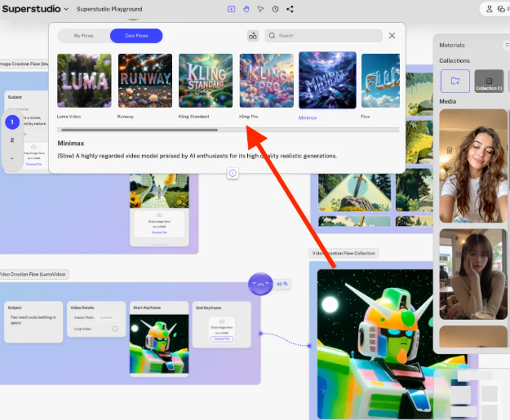This screenshot has width=510, height=420.
Task: Click the add frame icon in toolbar
Action: pos(232,9)
